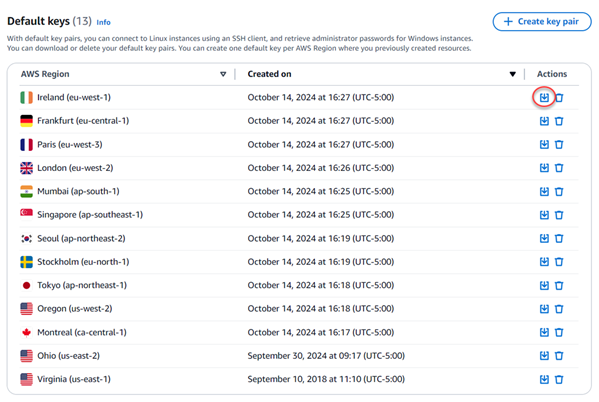Delete the Paris (eu-west-3) key

click(559, 144)
